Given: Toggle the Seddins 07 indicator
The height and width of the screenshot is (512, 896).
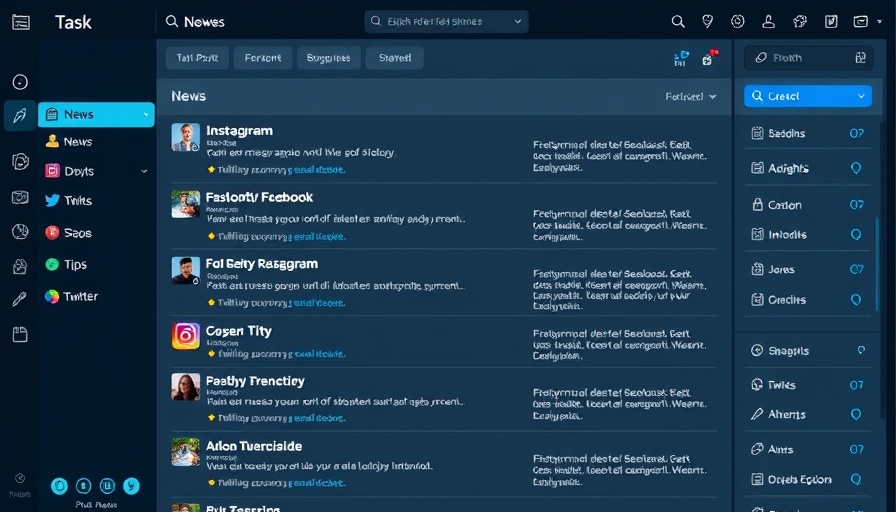Looking at the screenshot, I should click(857, 133).
